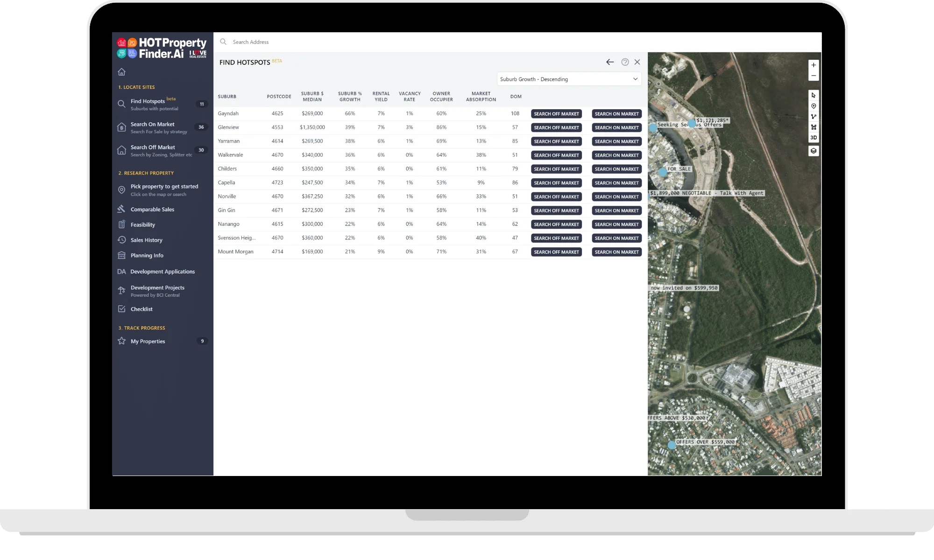Image resolution: width=934 pixels, height=560 pixels.
Task: Open the Suburb Growth sort dropdown
Action: tap(569, 79)
